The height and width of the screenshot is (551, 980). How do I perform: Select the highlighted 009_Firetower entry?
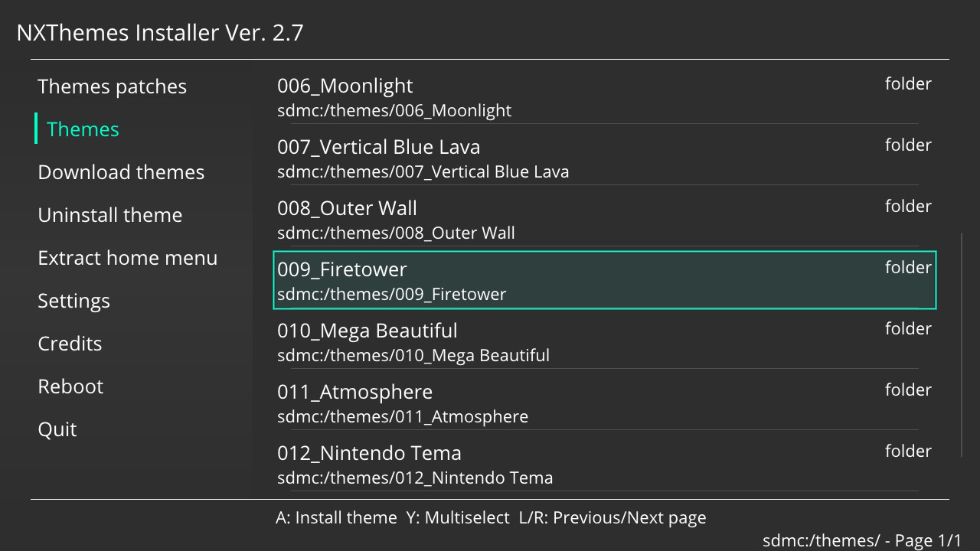(604, 280)
